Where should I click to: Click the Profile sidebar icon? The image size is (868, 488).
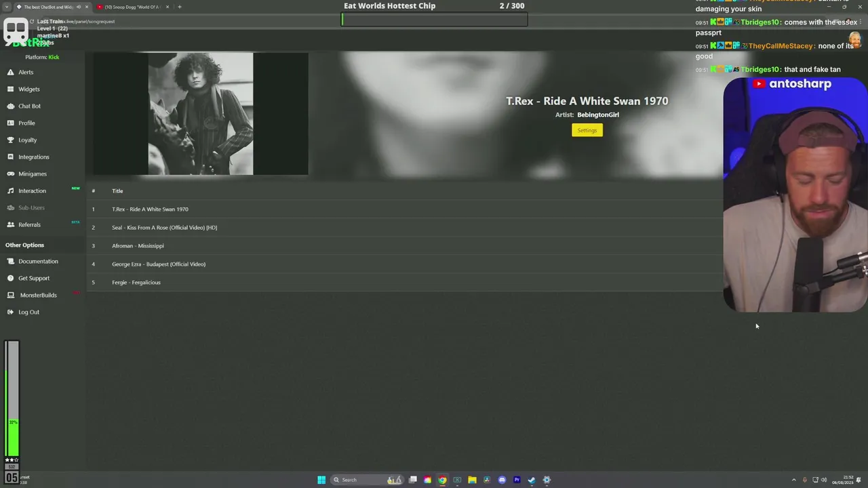tap(10, 123)
